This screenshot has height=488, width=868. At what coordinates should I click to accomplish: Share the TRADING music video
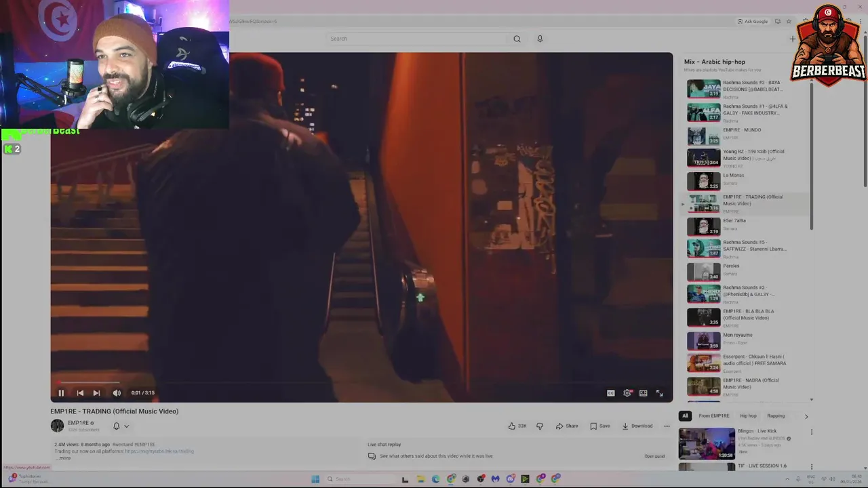click(x=567, y=426)
